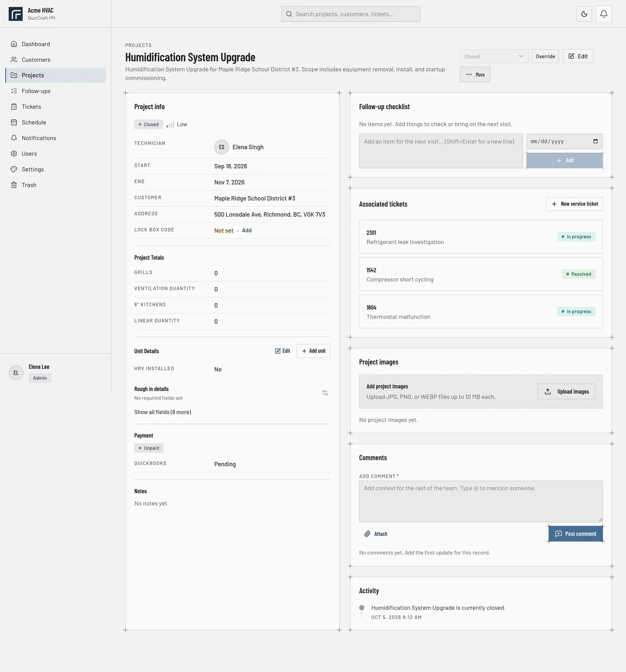Add a lock box code
This screenshot has width=626, height=672.
point(246,231)
